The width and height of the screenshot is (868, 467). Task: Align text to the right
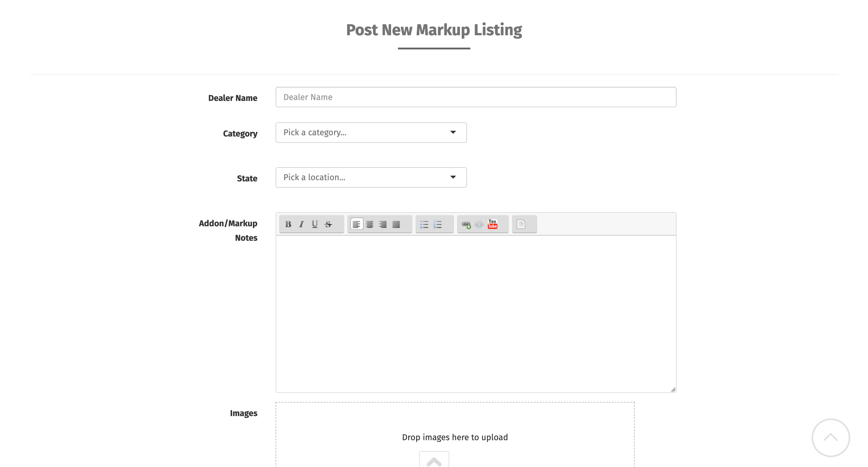[383, 224]
